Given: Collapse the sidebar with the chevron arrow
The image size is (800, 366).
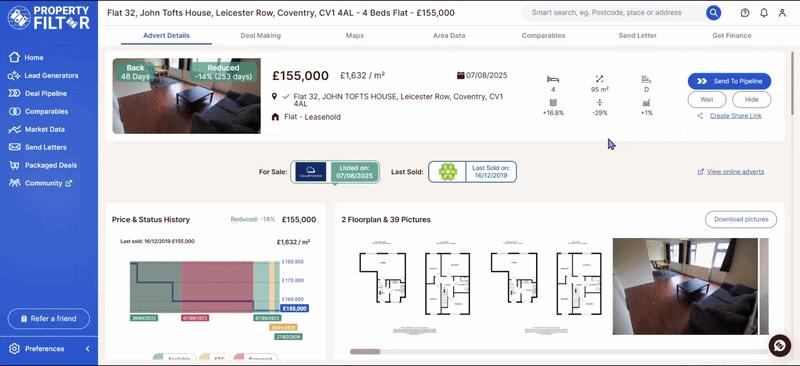Looking at the screenshot, I should 87,349.
